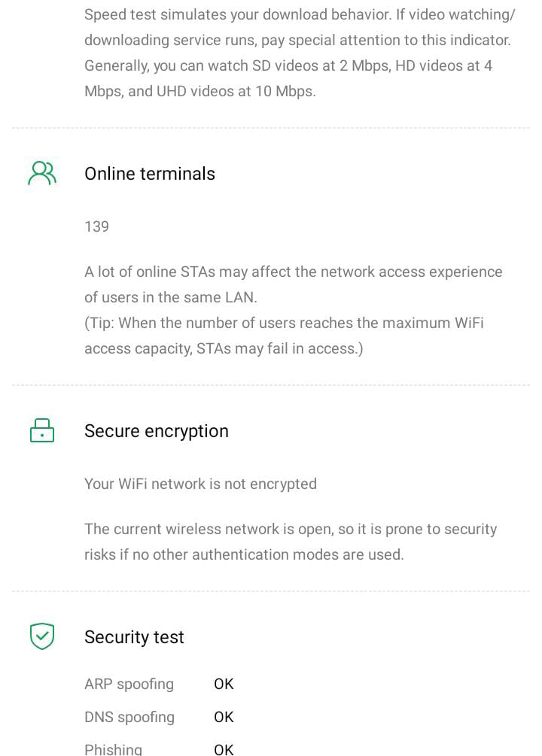Click the dashed divider above Security test
Image resolution: width=542 pixels, height=756 pixels.
271,591
